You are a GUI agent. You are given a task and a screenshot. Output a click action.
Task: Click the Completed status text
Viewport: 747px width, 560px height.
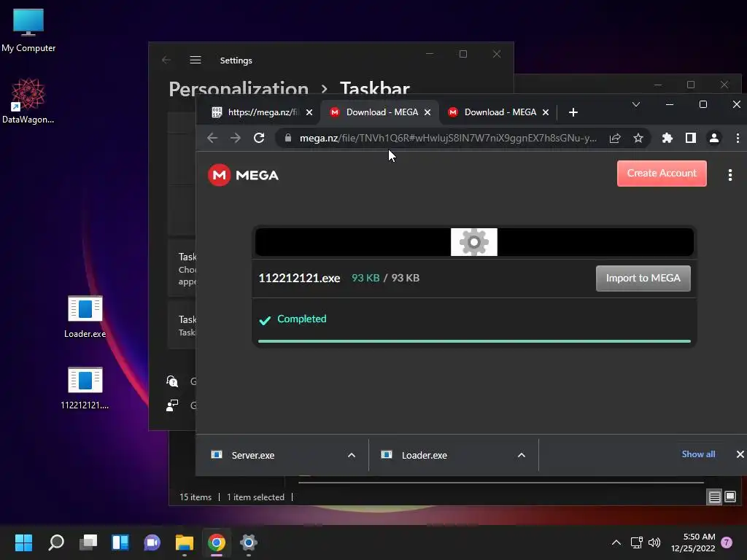pos(301,319)
